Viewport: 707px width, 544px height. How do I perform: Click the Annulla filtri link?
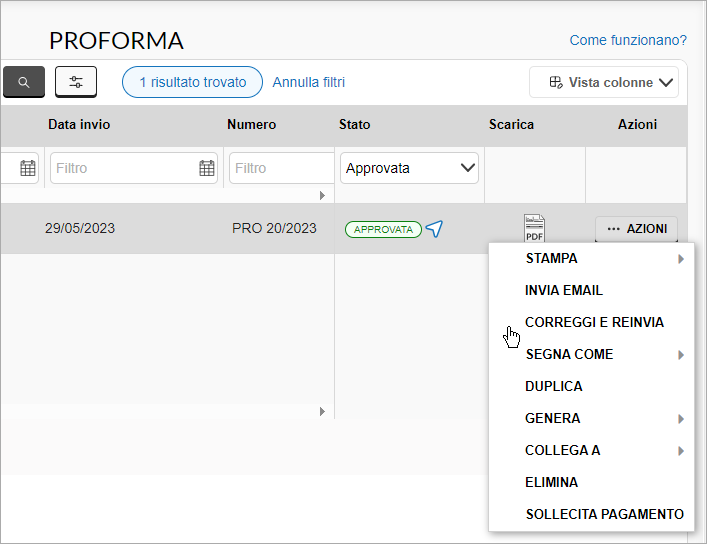pyautogui.click(x=309, y=82)
